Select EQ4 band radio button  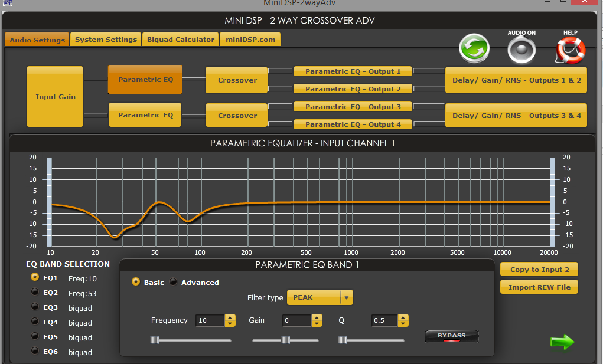(x=35, y=321)
